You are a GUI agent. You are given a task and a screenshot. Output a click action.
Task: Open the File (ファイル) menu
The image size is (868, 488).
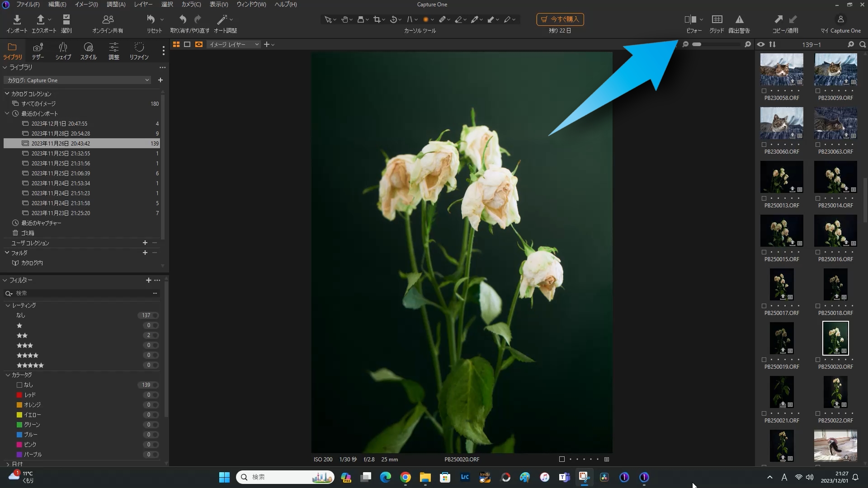pyautogui.click(x=28, y=5)
